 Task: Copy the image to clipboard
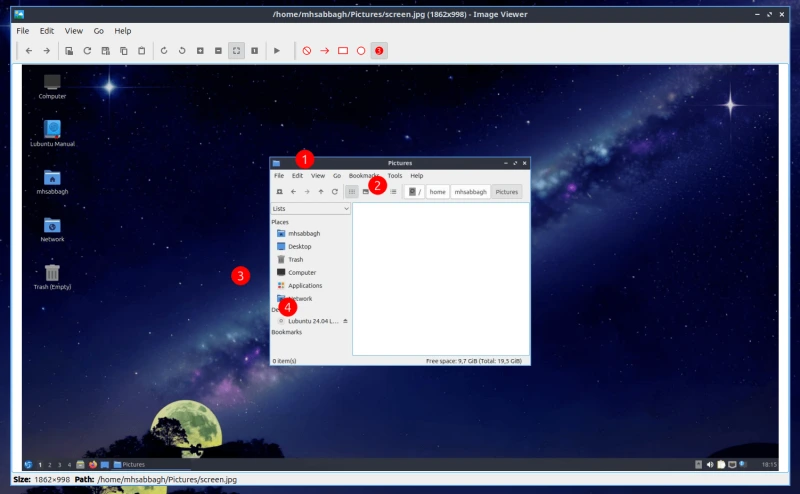tap(123, 51)
